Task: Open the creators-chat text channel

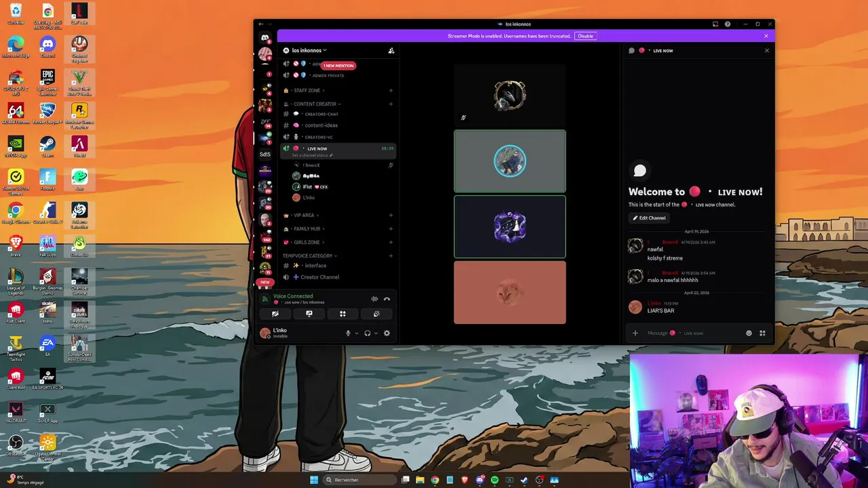Action: pos(338,114)
